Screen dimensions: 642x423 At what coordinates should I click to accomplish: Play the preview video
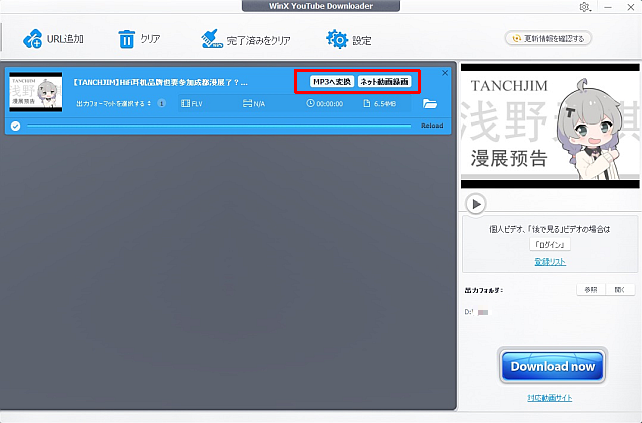(476, 204)
